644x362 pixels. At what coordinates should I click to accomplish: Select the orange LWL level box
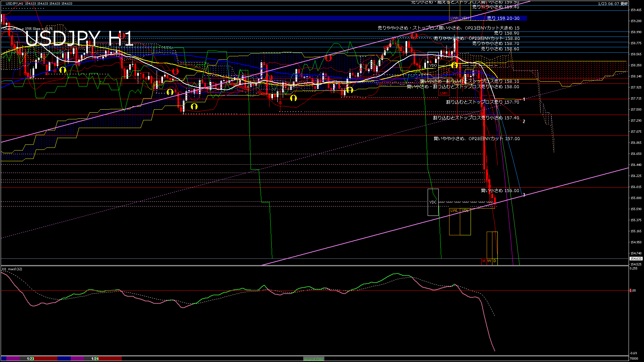pos(454,210)
